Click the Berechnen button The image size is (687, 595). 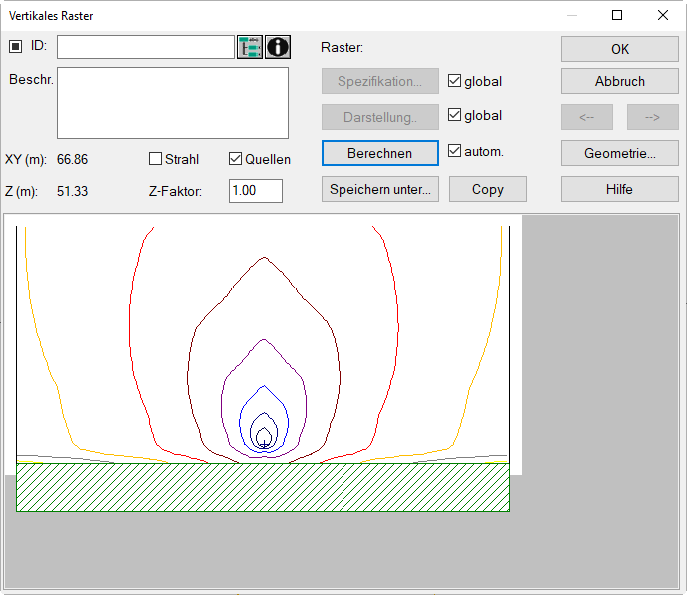pos(380,153)
